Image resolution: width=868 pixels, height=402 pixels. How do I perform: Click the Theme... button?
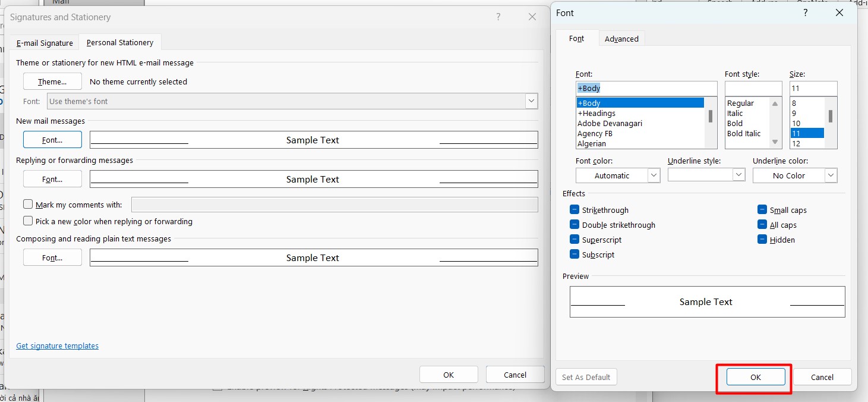click(52, 81)
